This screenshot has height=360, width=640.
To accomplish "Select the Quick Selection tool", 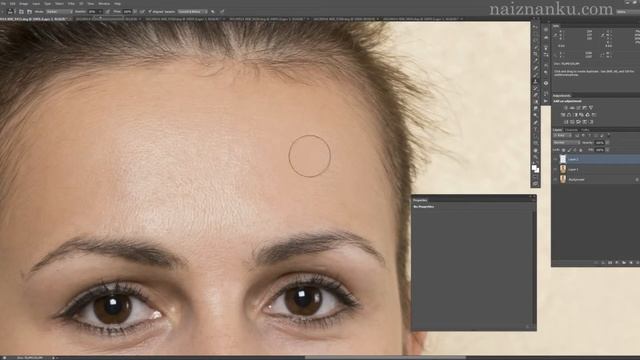I will (536, 47).
